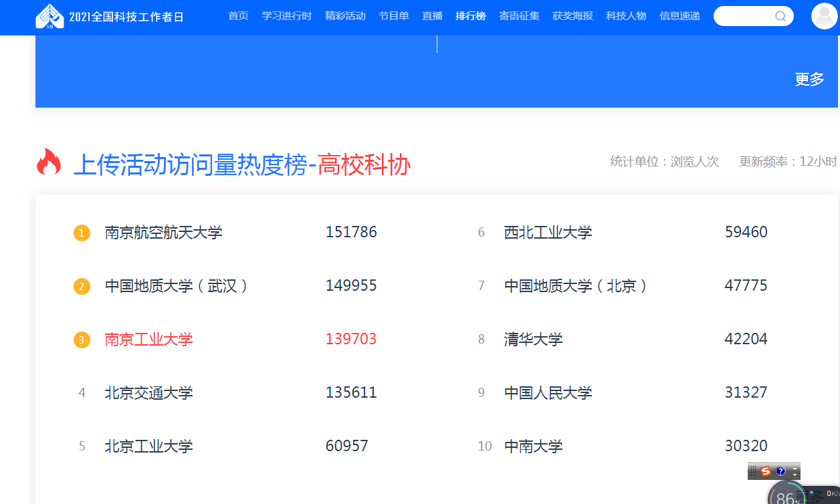Click the 更新频率：12小时 label
The width and height of the screenshot is (840, 504).
789,161
